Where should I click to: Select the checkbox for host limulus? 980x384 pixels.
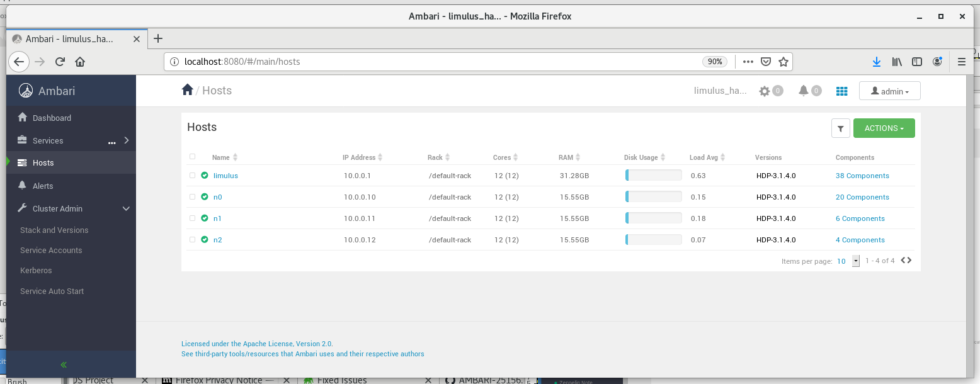(193, 176)
